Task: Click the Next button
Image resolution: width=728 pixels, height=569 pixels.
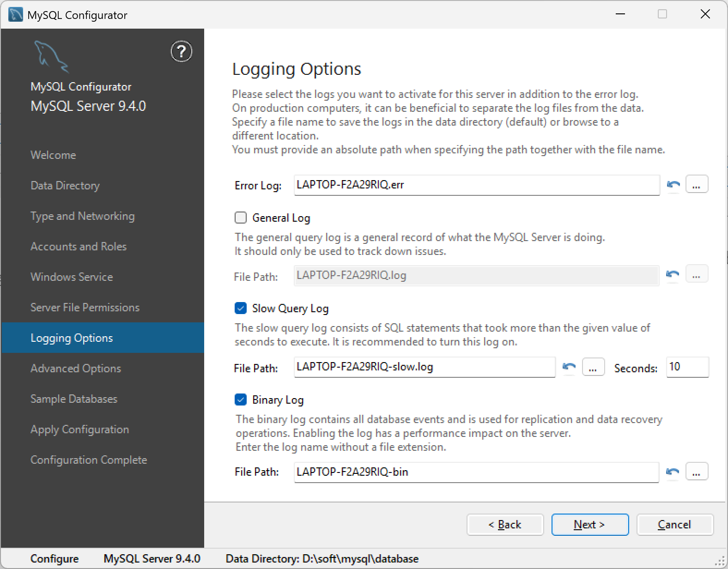Action: coord(590,525)
